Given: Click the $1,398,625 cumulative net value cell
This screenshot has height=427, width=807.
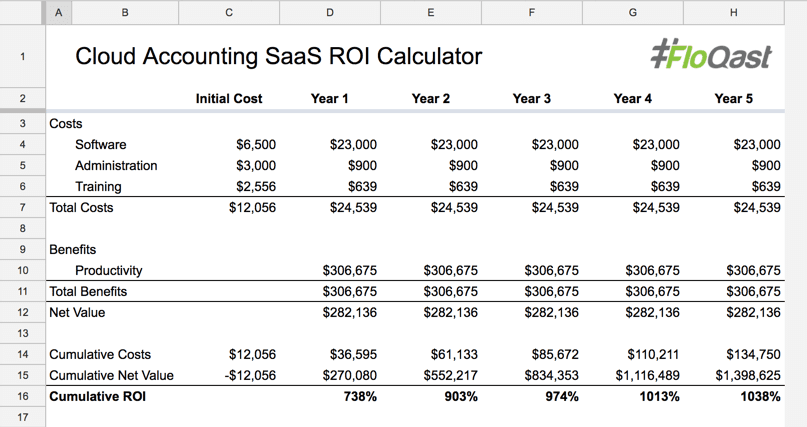Looking at the screenshot, I should pyautogui.click(x=748, y=376).
